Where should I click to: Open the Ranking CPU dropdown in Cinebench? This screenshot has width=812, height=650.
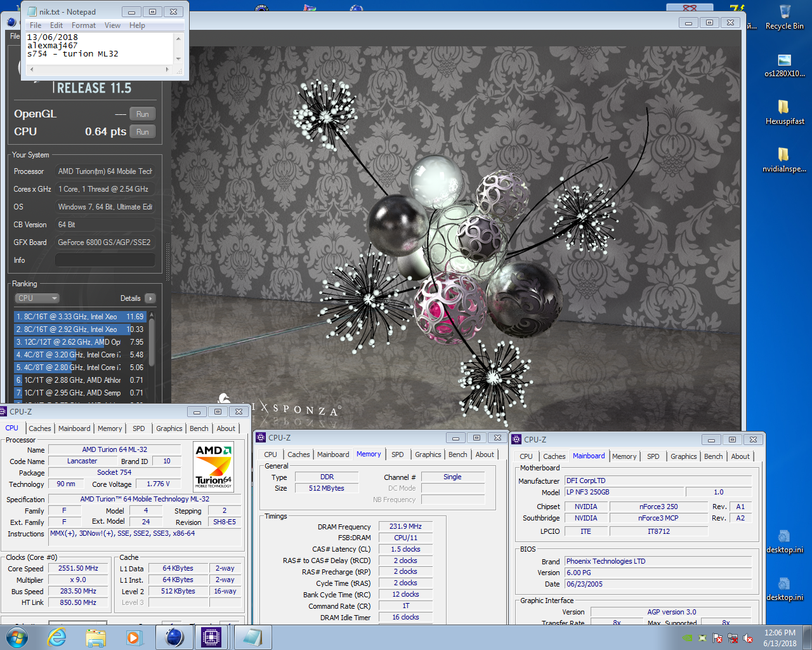[x=37, y=298]
